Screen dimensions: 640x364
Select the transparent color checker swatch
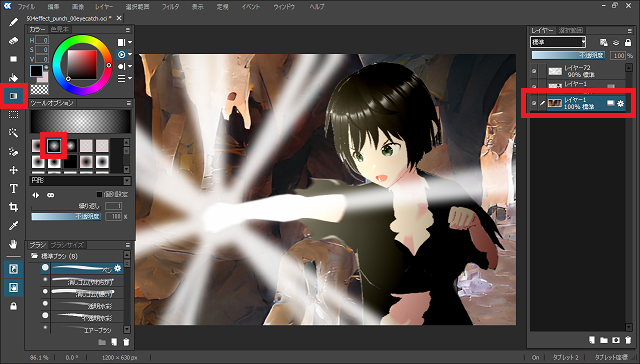pyautogui.click(x=40, y=89)
